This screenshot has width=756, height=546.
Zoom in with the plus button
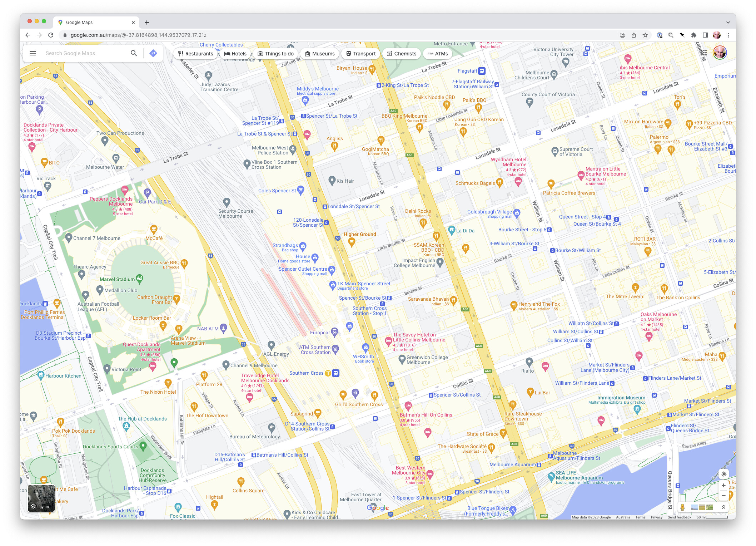[x=723, y=486]
